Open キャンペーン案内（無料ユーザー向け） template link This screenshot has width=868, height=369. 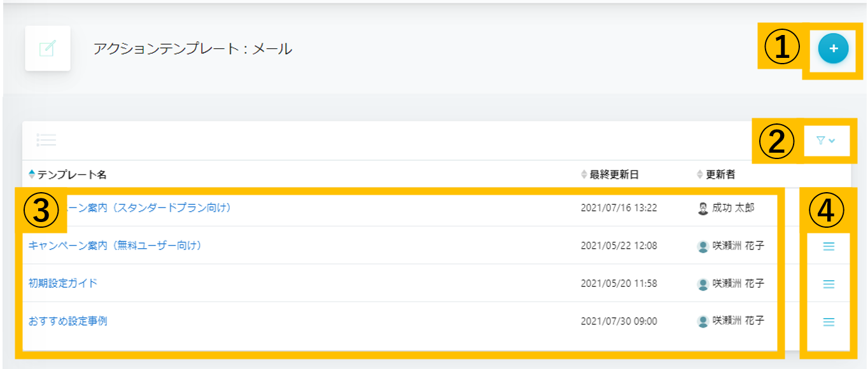[115, 246]
